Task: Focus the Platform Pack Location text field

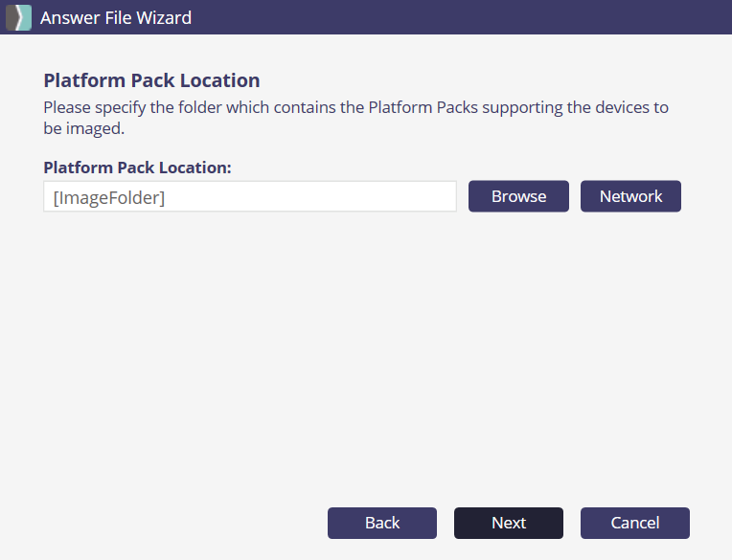Action: [x=249, y=196]
